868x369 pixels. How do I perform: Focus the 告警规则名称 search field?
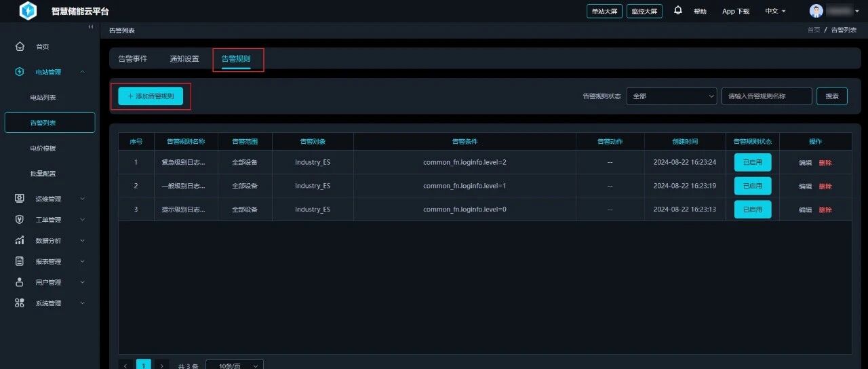click(767, 96)
